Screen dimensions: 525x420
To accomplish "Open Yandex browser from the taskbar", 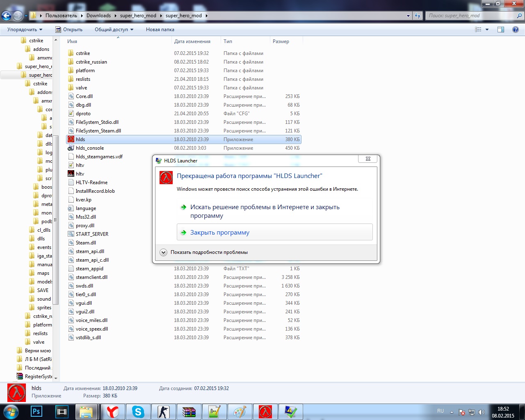I will click(113, 411).
